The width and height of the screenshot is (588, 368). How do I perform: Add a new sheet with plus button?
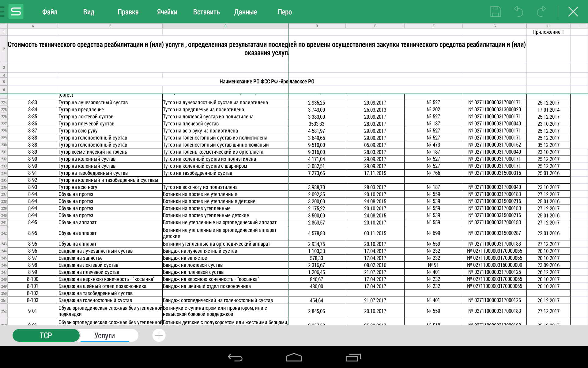tap(159, 335)
